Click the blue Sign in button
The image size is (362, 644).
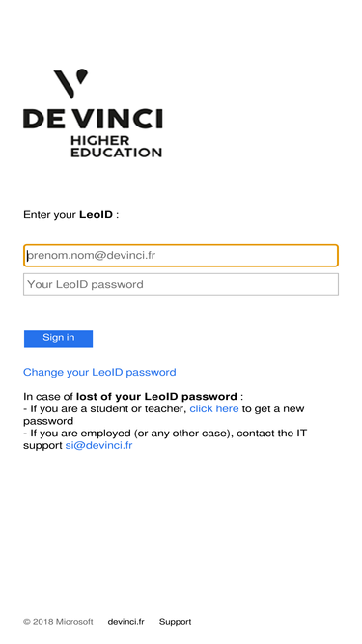coord(58,339)
